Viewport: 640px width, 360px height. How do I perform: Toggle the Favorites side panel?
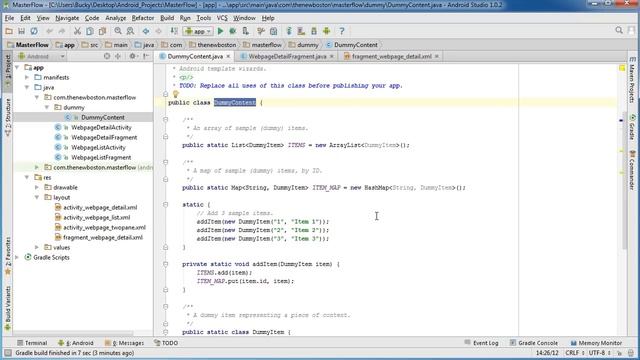pos(7,256)
